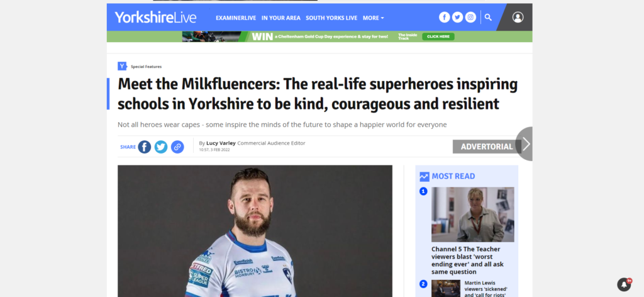Open the EXAMINERLIVE menu item
The image size is (644, 297).
pyautogui.click(x=236, y=18)
